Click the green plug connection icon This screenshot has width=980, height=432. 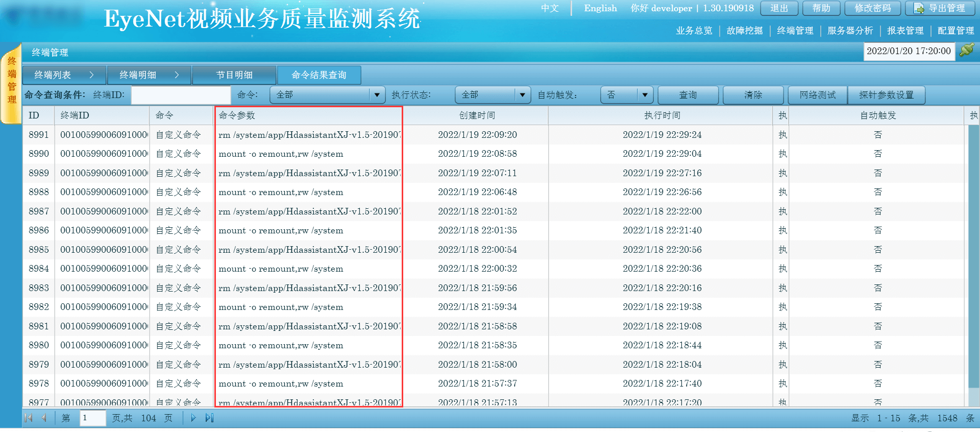pos(967,51)
